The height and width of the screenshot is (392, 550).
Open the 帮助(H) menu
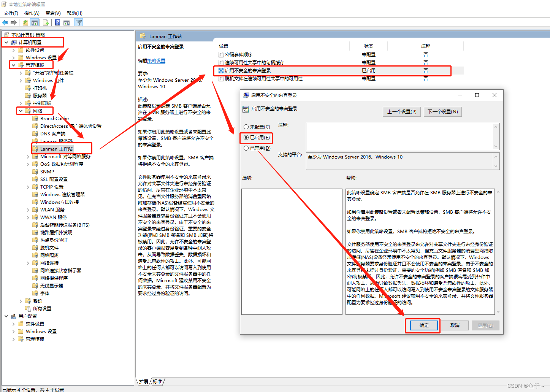click(x=74, y=13)
